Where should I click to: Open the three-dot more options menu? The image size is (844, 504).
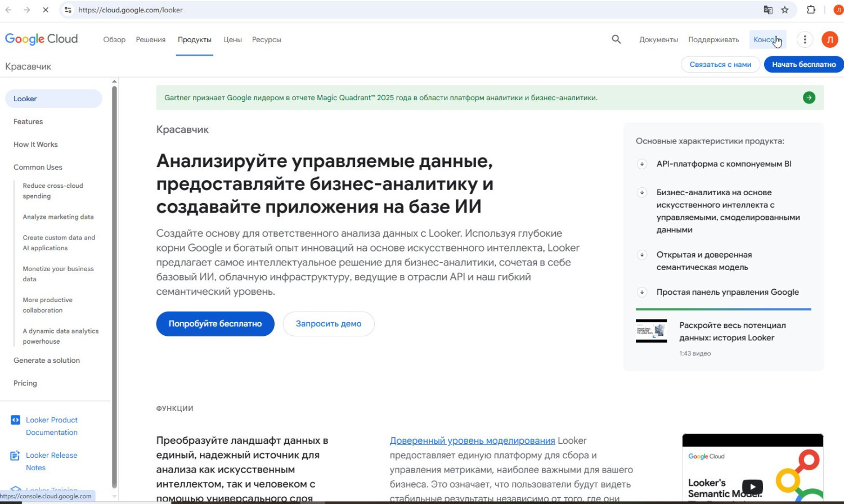(805, 39)
